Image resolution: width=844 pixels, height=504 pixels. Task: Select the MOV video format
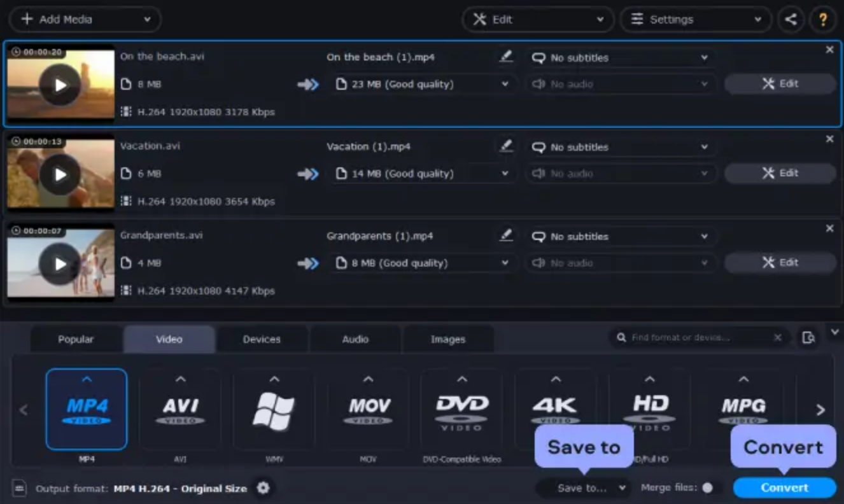click(x=367, y=409)
